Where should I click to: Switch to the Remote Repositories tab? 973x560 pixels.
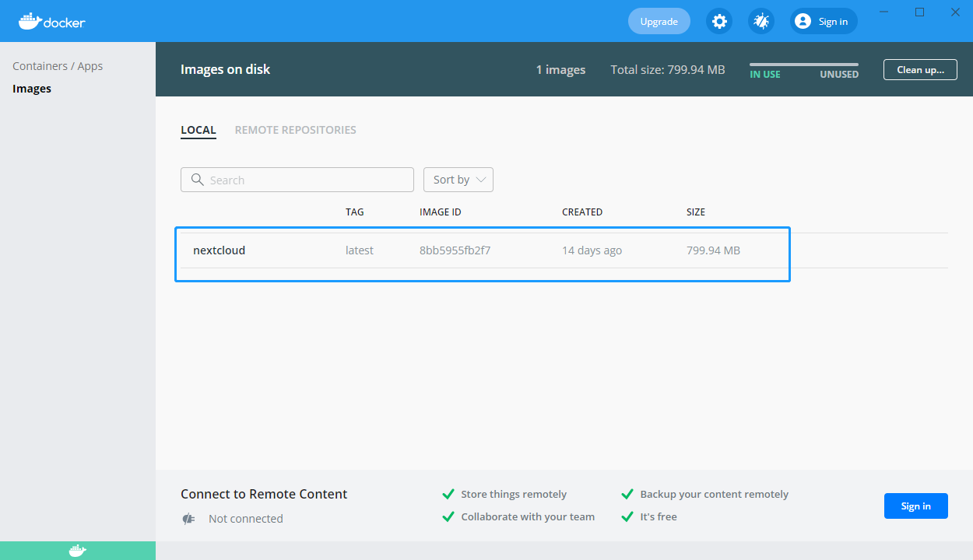pyautogui.click(x=295, y=130)
